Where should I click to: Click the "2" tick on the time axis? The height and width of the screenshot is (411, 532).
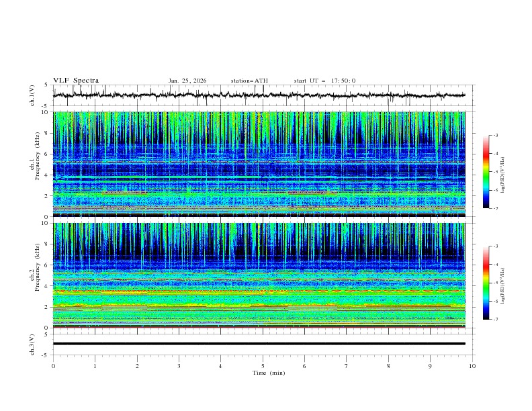click(137, 366)
